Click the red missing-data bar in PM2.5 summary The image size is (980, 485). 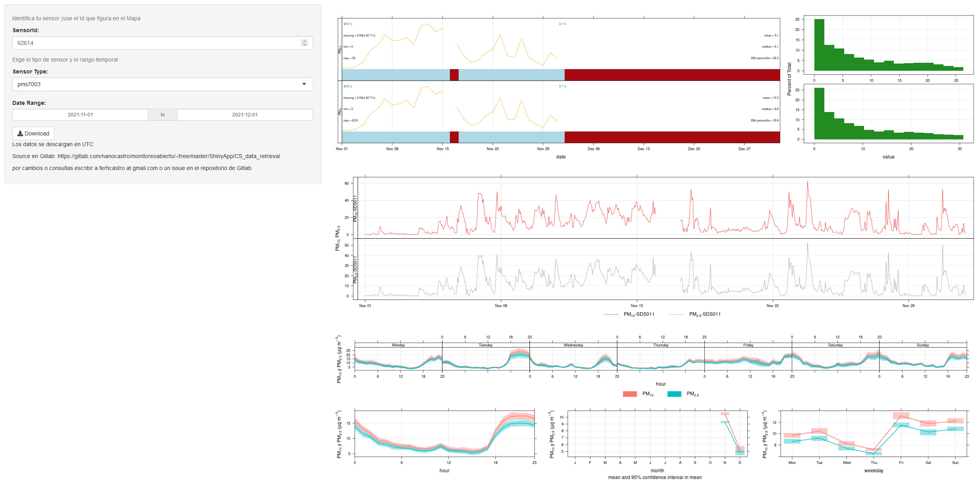click(x=672, y=75)
